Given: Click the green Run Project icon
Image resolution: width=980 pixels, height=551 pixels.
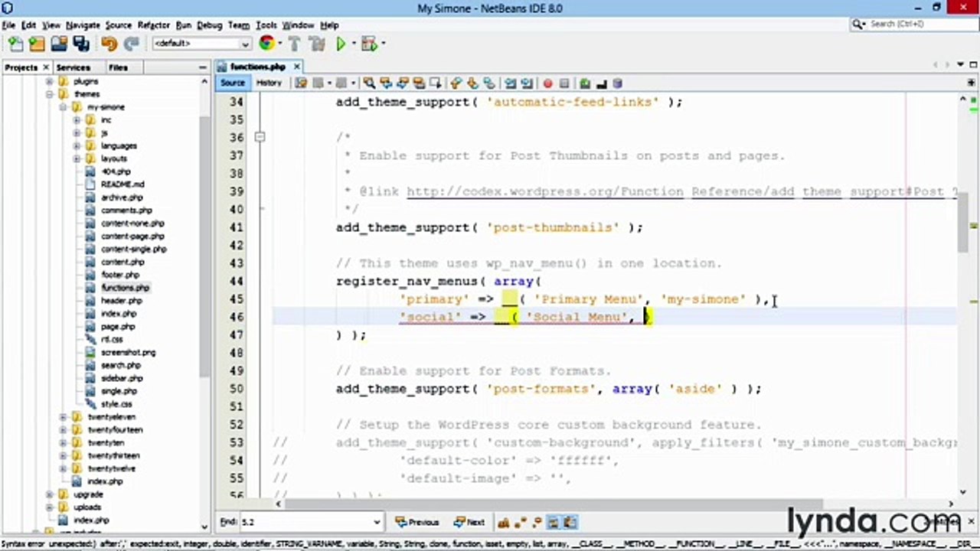Looking at the screenshot, I should pyautogui.click(x=341, y=44).
